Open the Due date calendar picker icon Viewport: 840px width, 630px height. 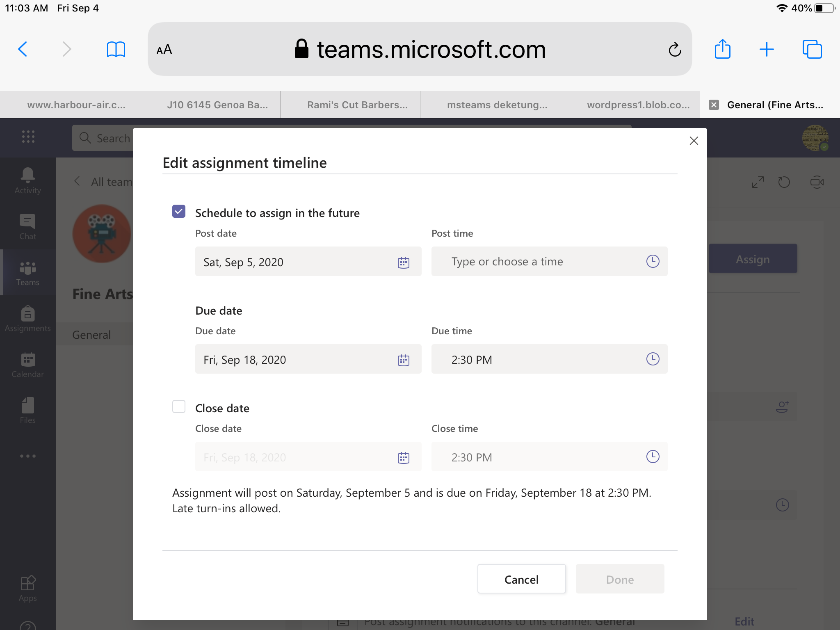click(x=404, y=360)
